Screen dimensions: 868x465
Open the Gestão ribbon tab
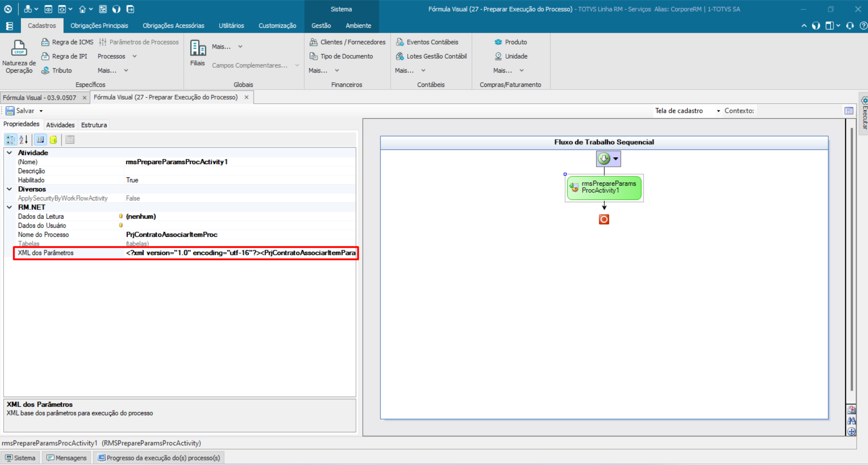tap(321, 26)
